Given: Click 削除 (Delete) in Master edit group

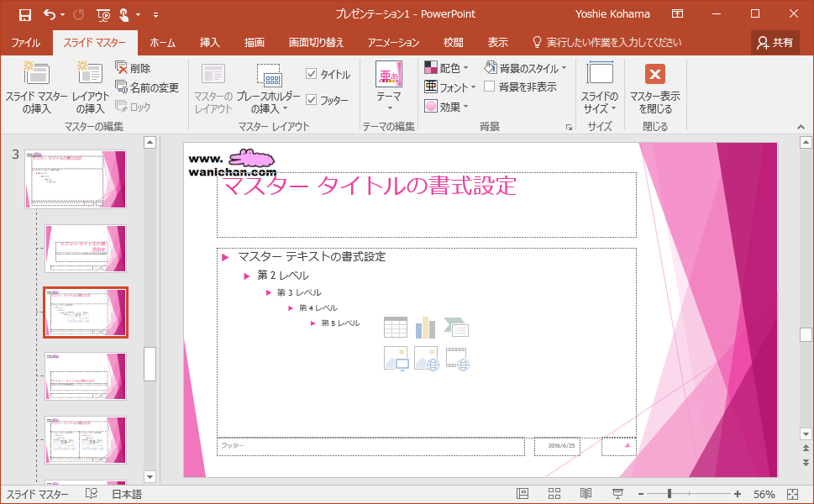Looking at the screenshot, I should pos(133,68).
